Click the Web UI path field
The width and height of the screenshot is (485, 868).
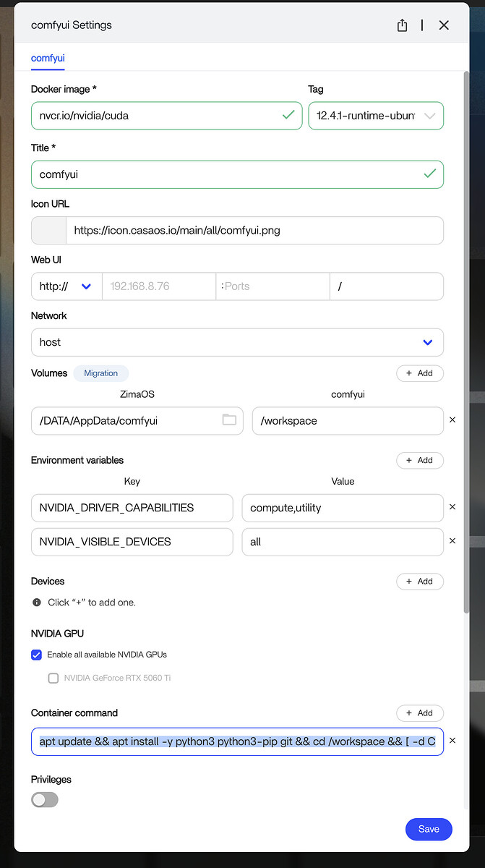pyautogui.click(x=387, y=286)
